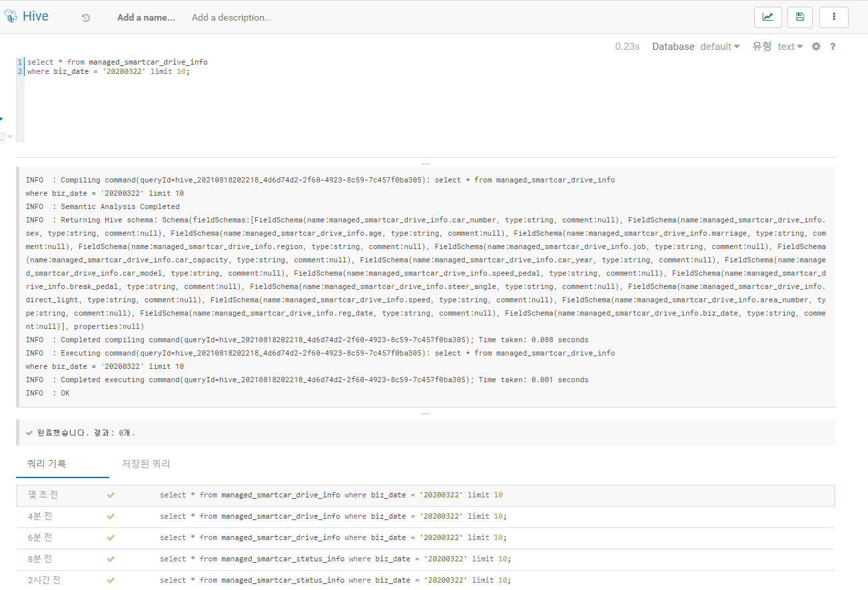
Task: Click green check icon of '몇 초 전' row
Action: click(x=111, y=495)
